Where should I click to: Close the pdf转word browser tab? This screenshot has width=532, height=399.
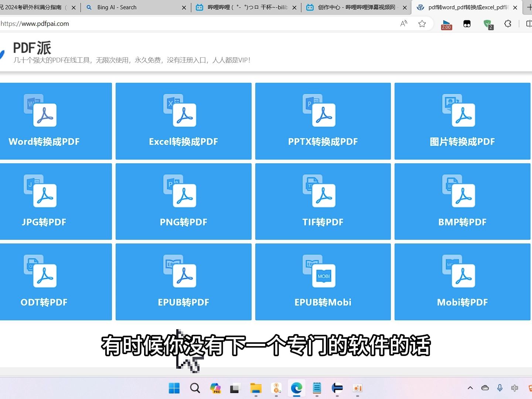pos(515,7)
